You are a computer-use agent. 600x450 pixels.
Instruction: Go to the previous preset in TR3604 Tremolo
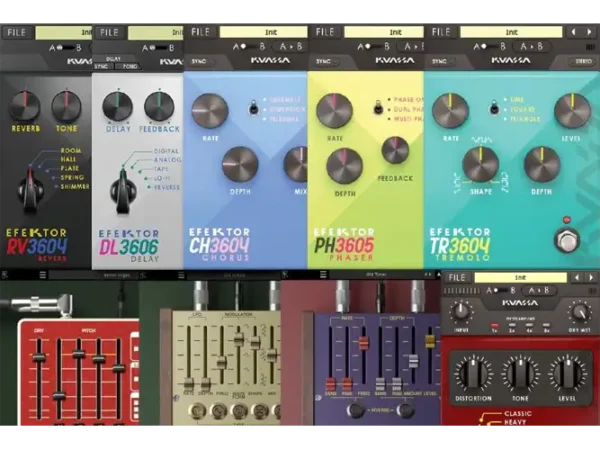[573, 32]
